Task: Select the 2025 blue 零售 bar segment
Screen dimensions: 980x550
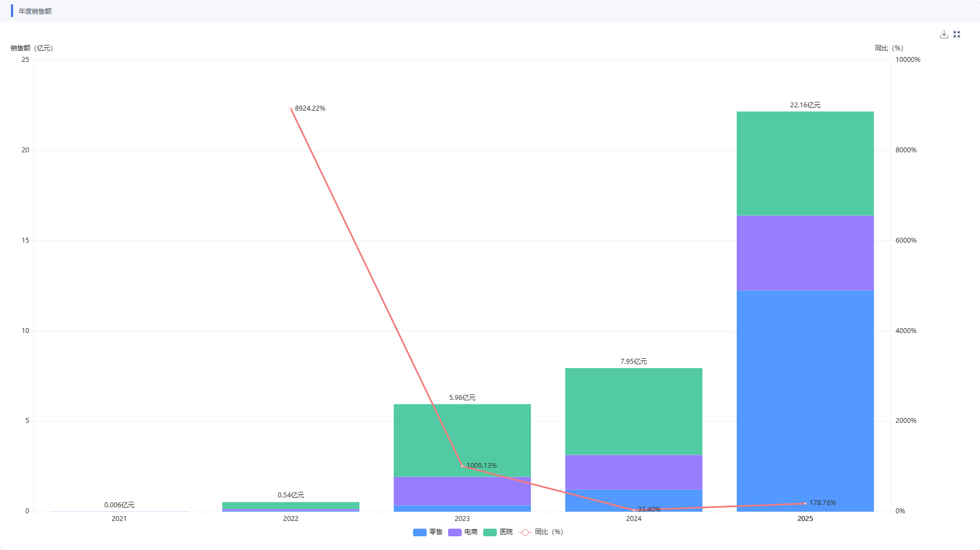Action: click(805, 401)
